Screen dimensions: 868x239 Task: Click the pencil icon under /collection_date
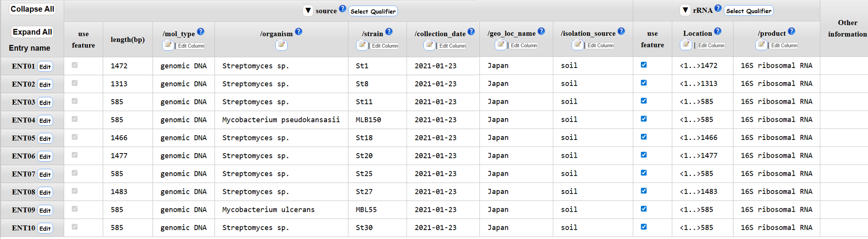[429, 45]
